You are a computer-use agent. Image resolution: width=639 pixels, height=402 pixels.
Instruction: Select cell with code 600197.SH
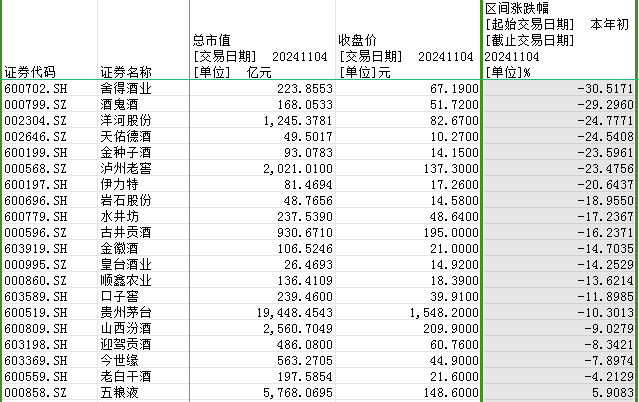(x=50, y=185)
